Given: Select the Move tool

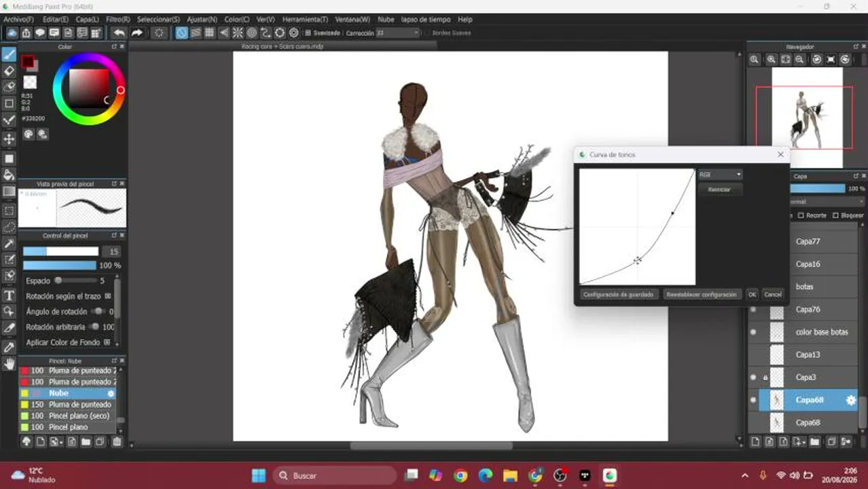Looking at the screenshot, I should tap(9, 139).
